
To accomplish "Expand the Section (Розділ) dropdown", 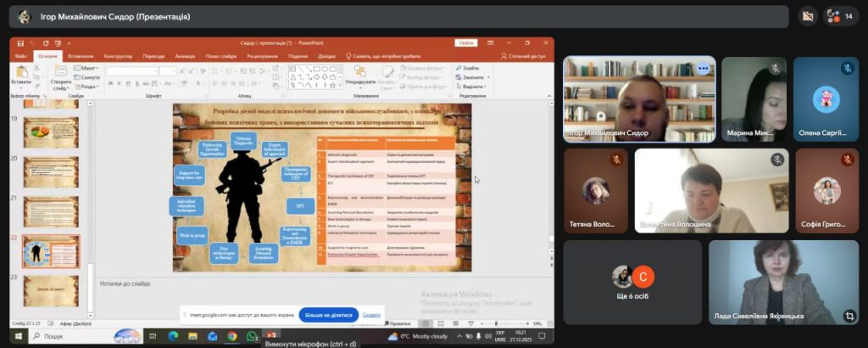I will click(88, 87).
